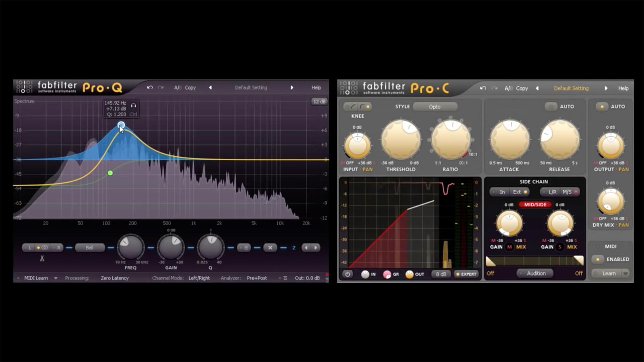This screenshot has width=644, height=362.
Task: Click Out: 0.0 dB output level
Action: (307, 278)
